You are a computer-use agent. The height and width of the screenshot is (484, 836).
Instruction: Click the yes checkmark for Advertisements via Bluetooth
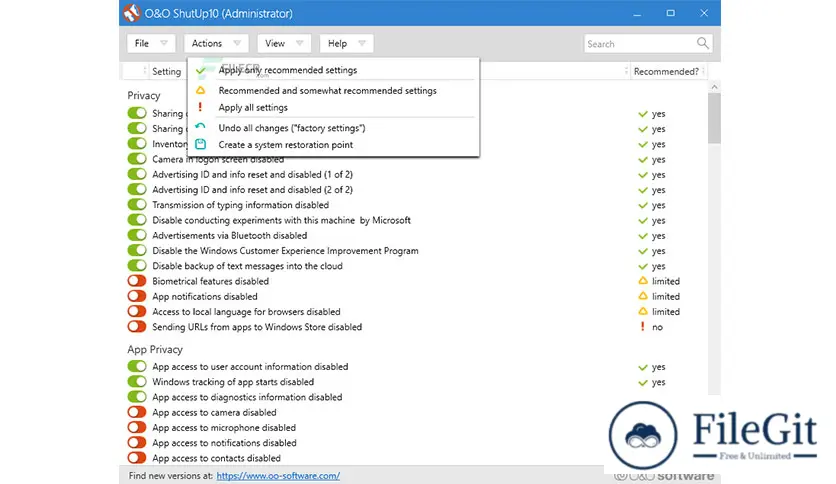coord(643,236)
